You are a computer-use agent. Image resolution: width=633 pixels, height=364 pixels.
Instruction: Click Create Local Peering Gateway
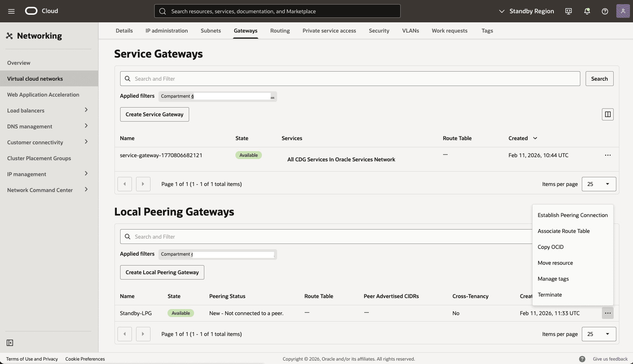[162, 272]
